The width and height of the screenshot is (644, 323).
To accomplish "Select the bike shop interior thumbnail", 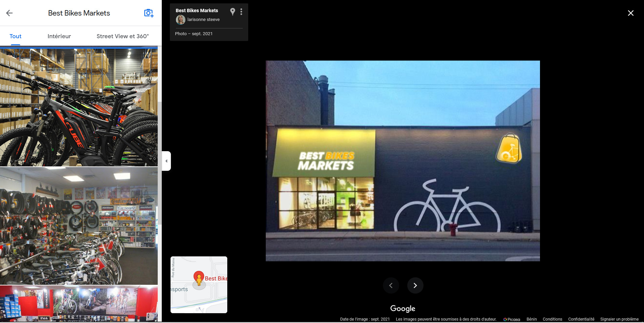I will (x=79, y=226).
